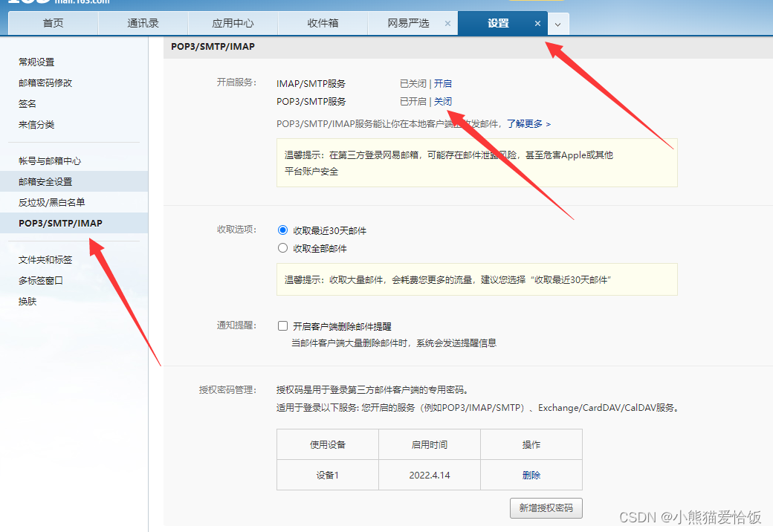773x532 pixels.
Task: Click the 启用时间 column header
Action: 430,444
